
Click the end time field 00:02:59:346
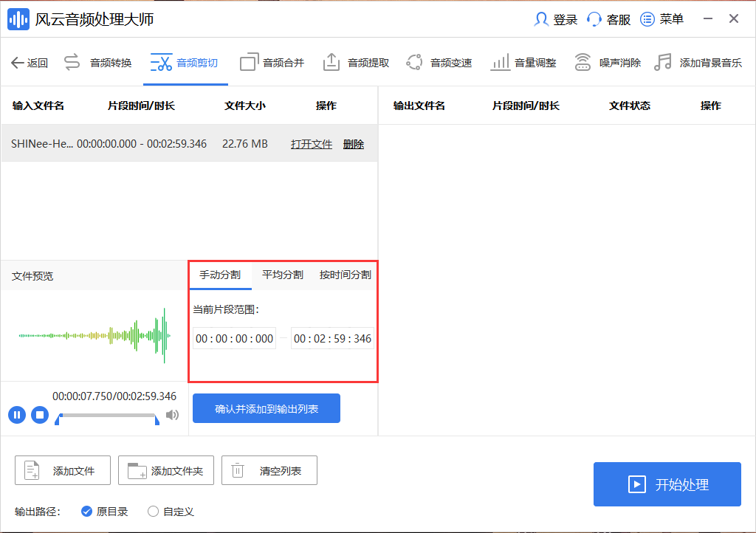pos(332,338)
